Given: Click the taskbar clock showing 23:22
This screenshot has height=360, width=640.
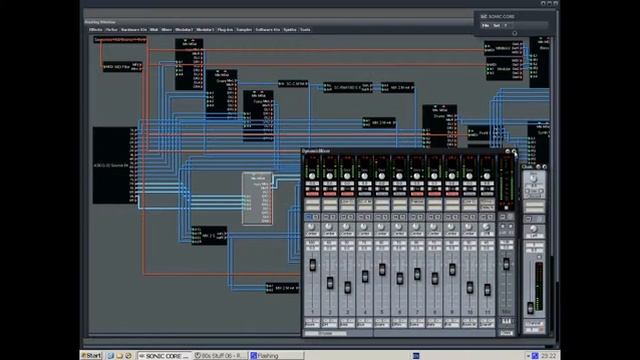Looking at the screenshot, I should tap(548, 356).
